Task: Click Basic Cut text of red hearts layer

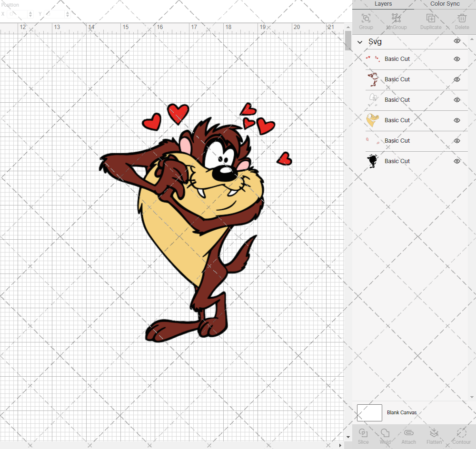Action: (x=397, y=59)
